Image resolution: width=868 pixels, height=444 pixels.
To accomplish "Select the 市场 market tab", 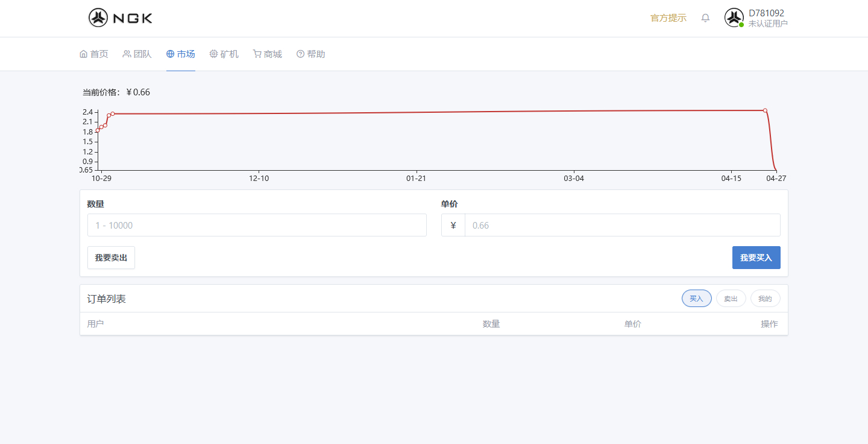I will coord(180,54).
